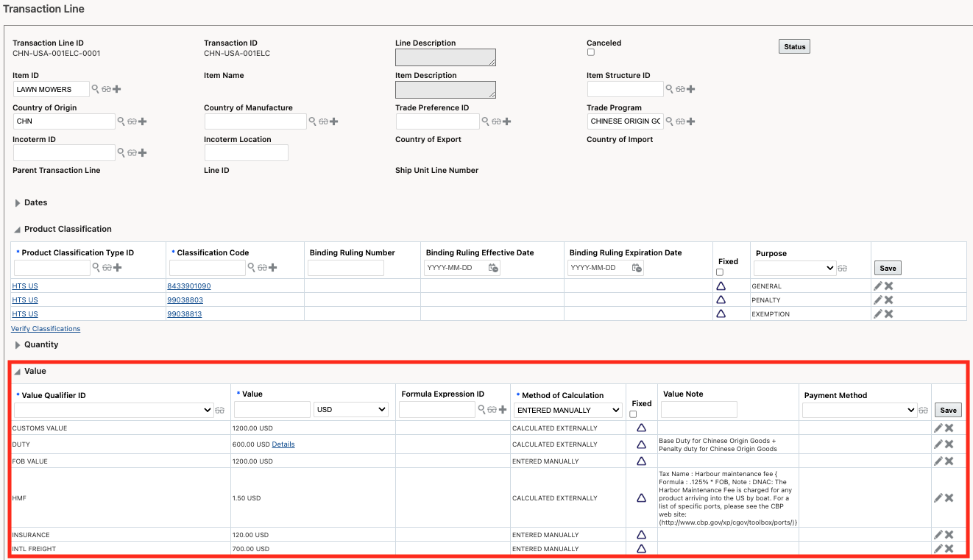The width and height of the screenshot is (973, 560).
Task: Search Country of Origin magnifier icon
Action: coord(121,121)
